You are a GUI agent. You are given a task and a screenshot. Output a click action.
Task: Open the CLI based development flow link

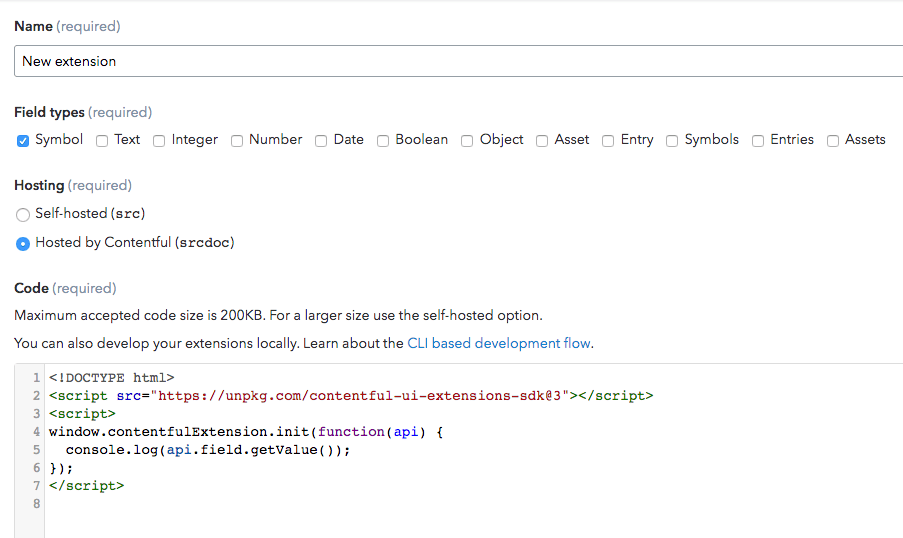tap(499, 343)
